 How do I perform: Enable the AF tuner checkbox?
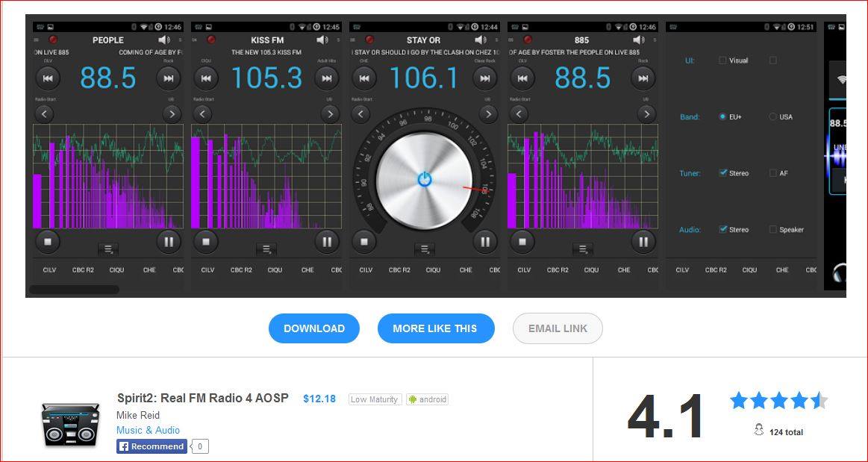click(772, 173)
